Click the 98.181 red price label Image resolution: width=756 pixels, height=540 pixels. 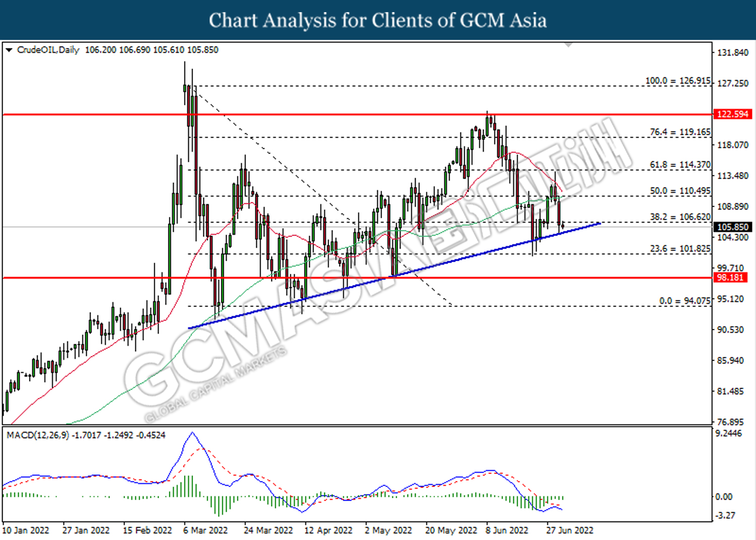coord(730,277)
